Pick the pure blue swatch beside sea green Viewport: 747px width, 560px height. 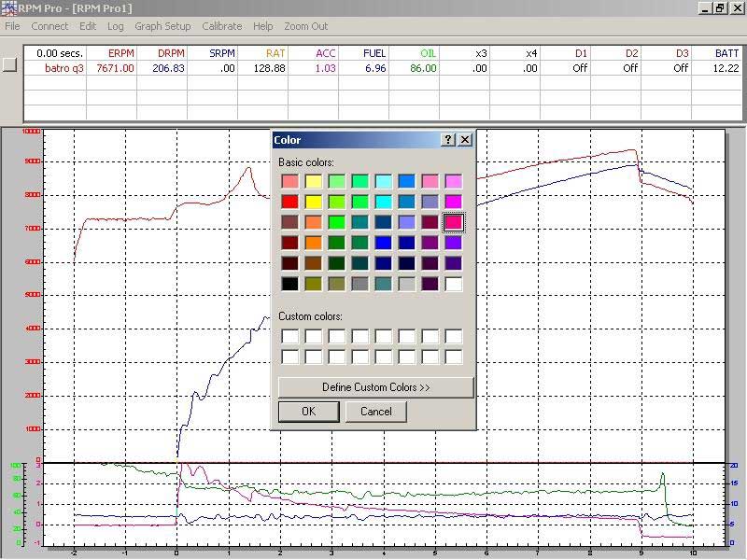tap(384, 243)
